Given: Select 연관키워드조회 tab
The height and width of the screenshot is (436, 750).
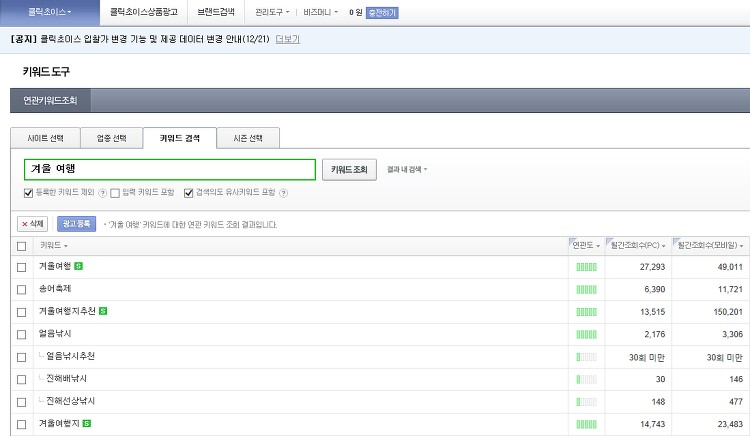Looking at the screenshot, I should [x=50, y=100].
